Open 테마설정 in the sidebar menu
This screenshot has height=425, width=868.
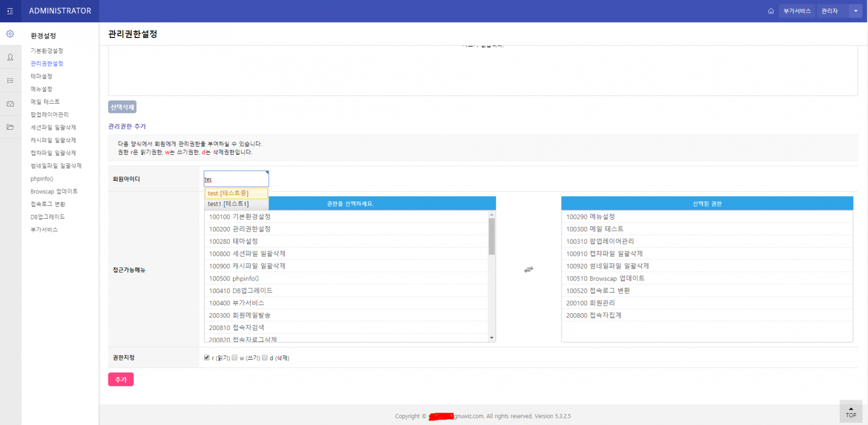[41, 77]
